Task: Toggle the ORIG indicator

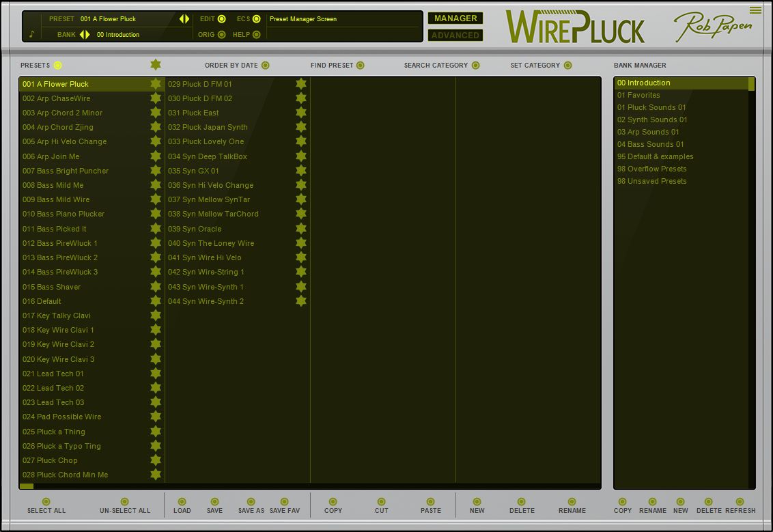Action: [x=221, y=35]
